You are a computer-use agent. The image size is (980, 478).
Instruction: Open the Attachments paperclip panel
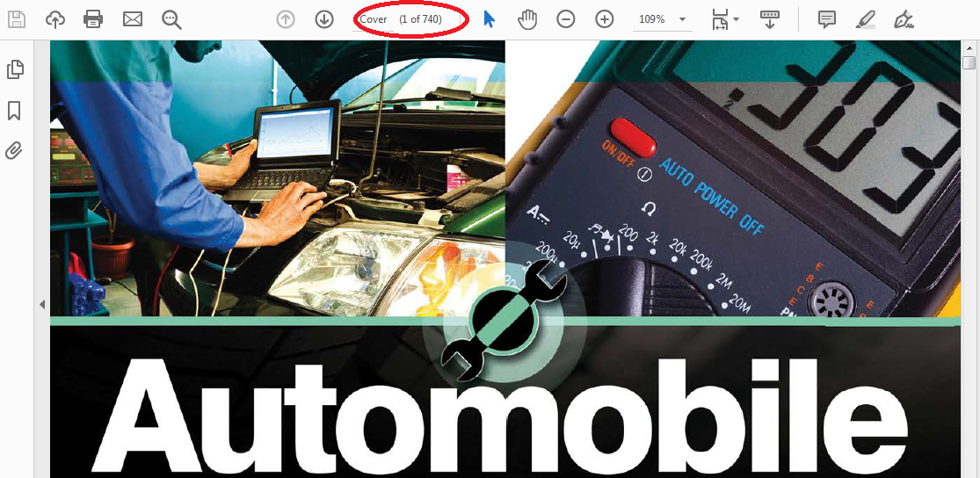tap(14, 150)
